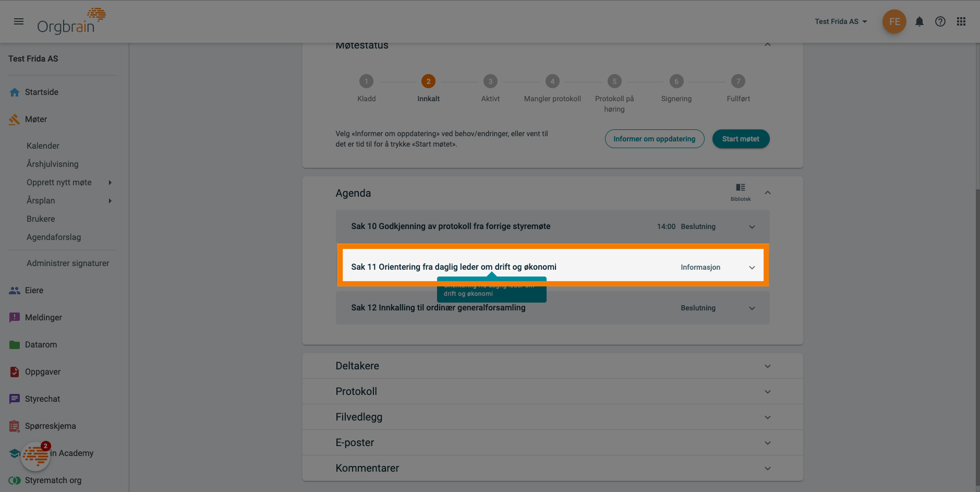Click Informer om oppdatering button
Viewport: 980px width, 492px height.
click(x=655, y=139)
